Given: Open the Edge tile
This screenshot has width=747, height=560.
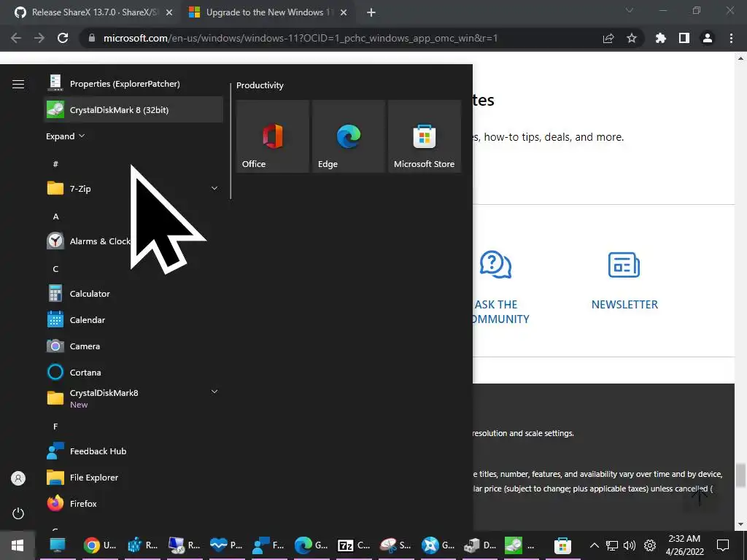Looking at the screenshot, I should tap(349, 136).
